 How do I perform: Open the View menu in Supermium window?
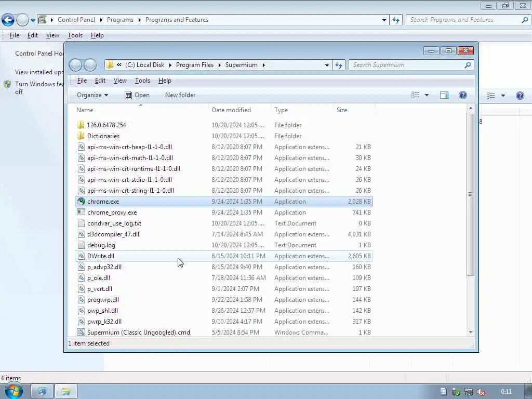pyautogui.click(x=120, y=81)
